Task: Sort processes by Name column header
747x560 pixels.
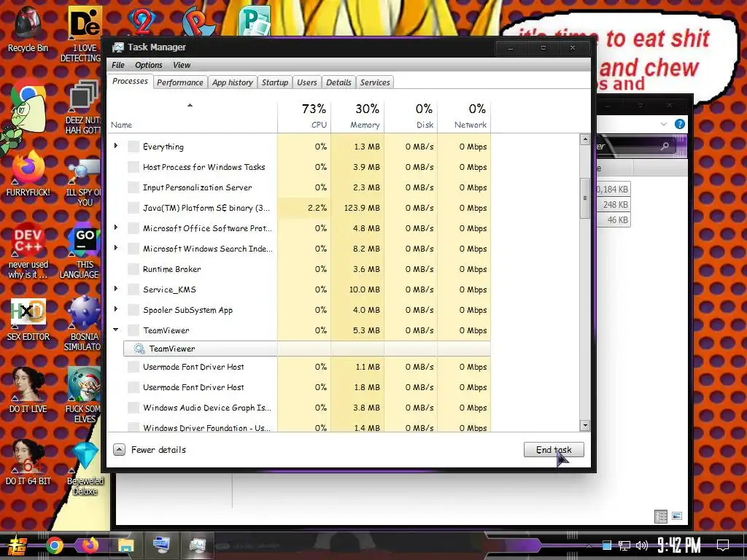Action: pyautogui.click(x=193, y=116)
